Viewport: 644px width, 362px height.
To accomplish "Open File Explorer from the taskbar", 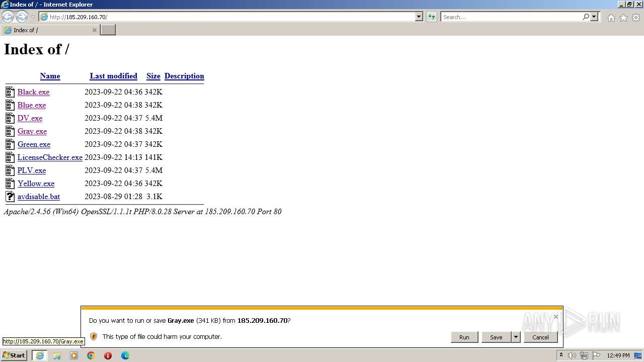I will point(57,355).
